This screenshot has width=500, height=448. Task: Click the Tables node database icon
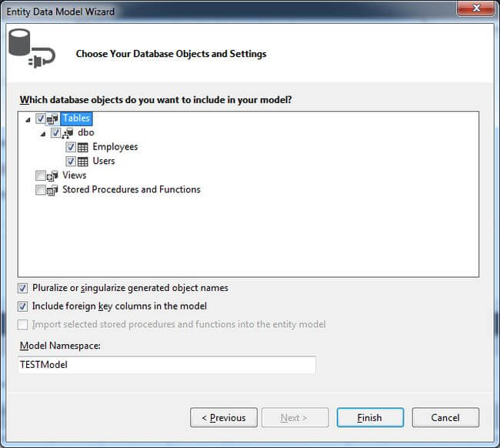52,119
